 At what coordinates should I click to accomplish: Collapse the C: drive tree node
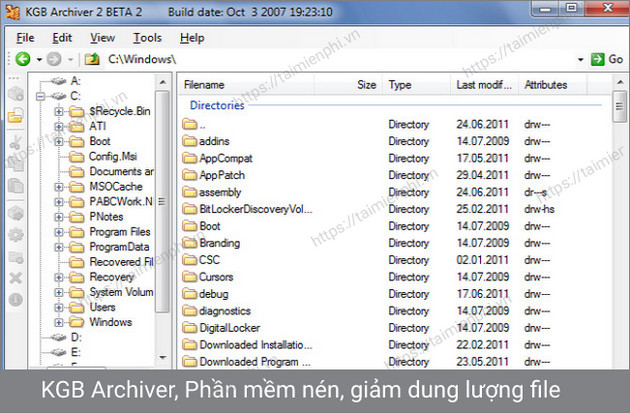click(x=40, y=96)
